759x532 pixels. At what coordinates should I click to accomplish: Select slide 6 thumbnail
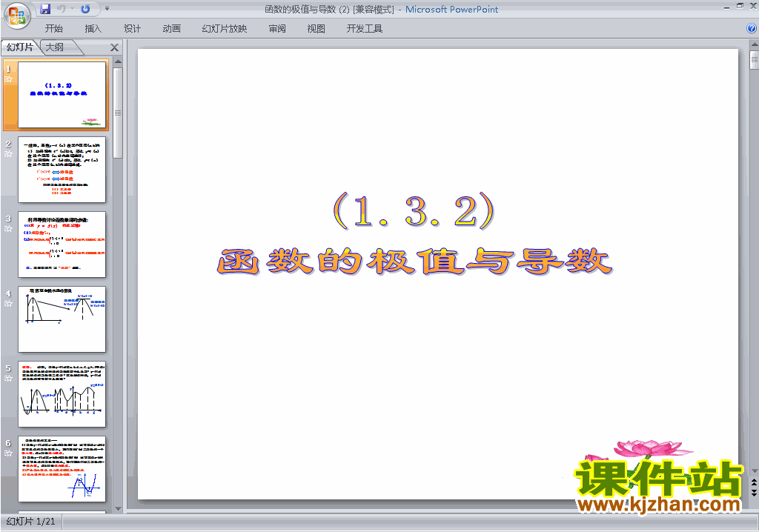(x=62, y=469)
